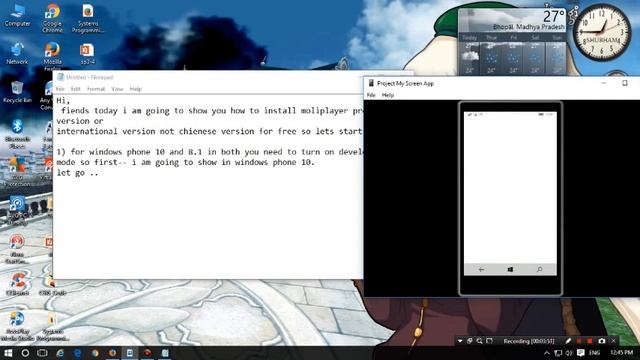Click the recorder toolbar dropdown arrow
640x360 pixels.
click(x=460, y=341)
